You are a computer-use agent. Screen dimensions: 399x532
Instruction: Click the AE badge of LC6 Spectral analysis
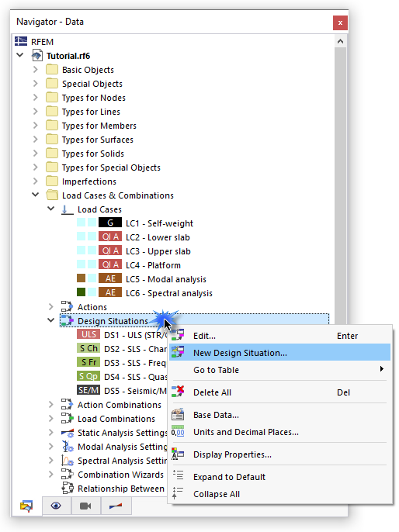(x=110, y=292)
